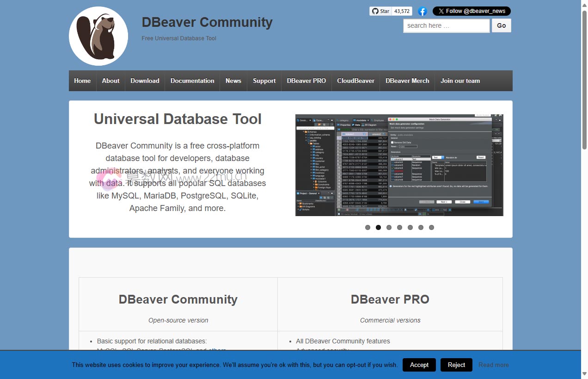Navigate to the Documentation section
The width and height of the screenshot is (588, 379).
coord(192,81)
